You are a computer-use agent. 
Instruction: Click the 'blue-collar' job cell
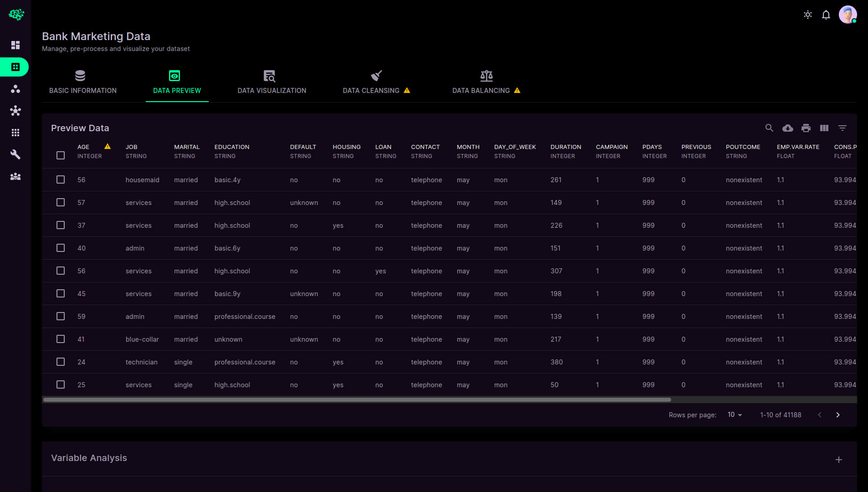[x=142, y=339]
